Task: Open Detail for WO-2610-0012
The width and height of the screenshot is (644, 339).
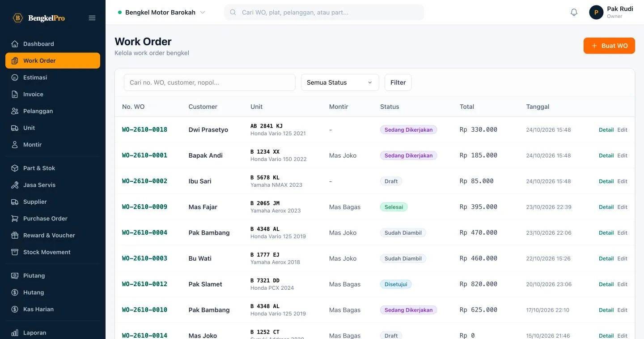Action: coord(606,284)
